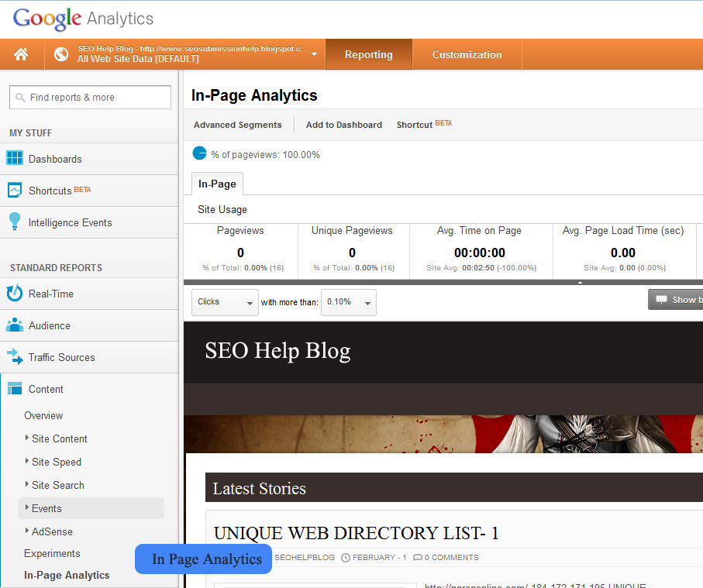Collapse the Content section label
Viewport: 703px width, 588px height.
pyautogui.click(x=46, y=389)
